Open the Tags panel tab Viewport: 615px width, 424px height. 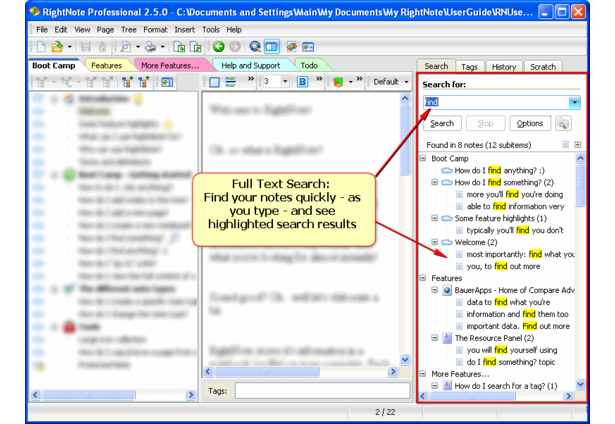(x=469, y=67)
